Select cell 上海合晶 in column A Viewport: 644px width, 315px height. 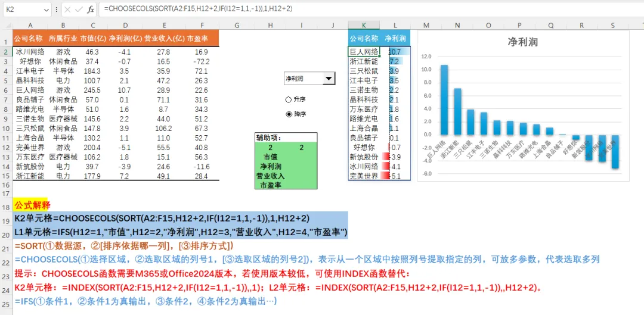tap(30, 138)
